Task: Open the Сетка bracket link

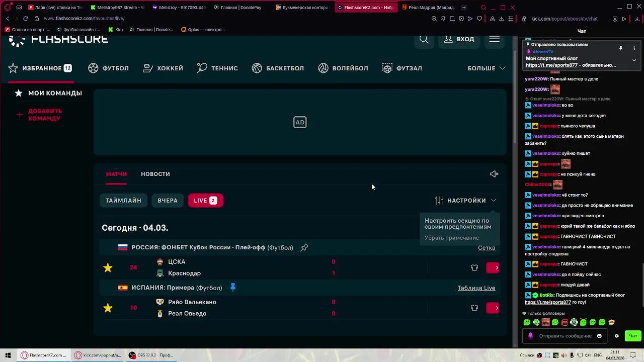Action: click(487, 248)
